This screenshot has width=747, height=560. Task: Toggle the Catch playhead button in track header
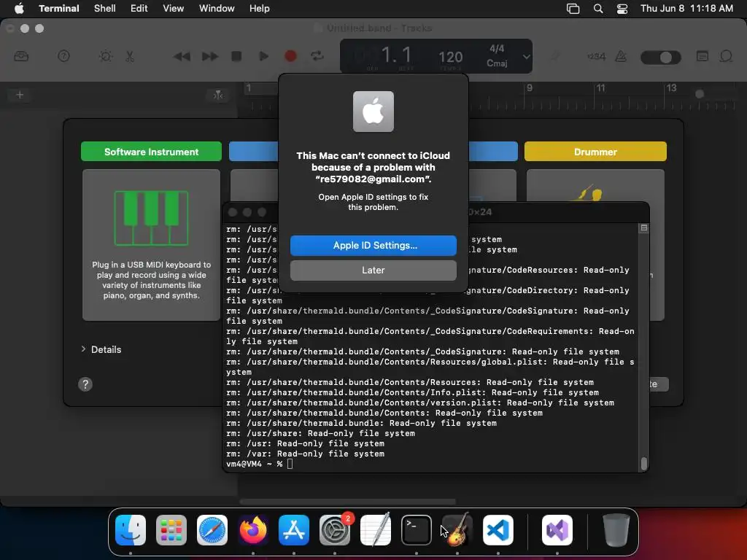[x=217, y=95]
